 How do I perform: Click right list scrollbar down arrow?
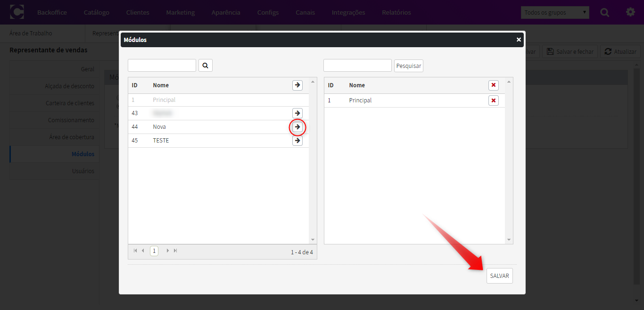[x=508, y=240]
